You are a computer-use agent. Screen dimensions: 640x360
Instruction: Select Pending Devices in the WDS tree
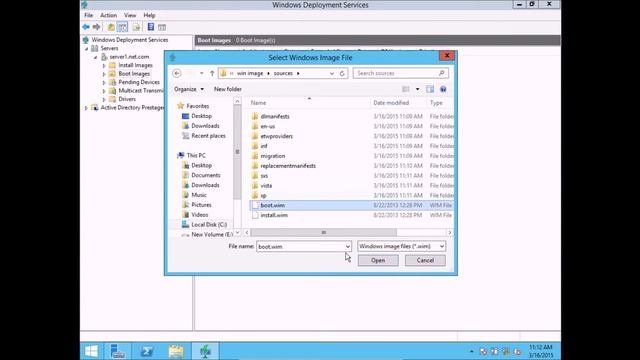[x=139, y=82]
